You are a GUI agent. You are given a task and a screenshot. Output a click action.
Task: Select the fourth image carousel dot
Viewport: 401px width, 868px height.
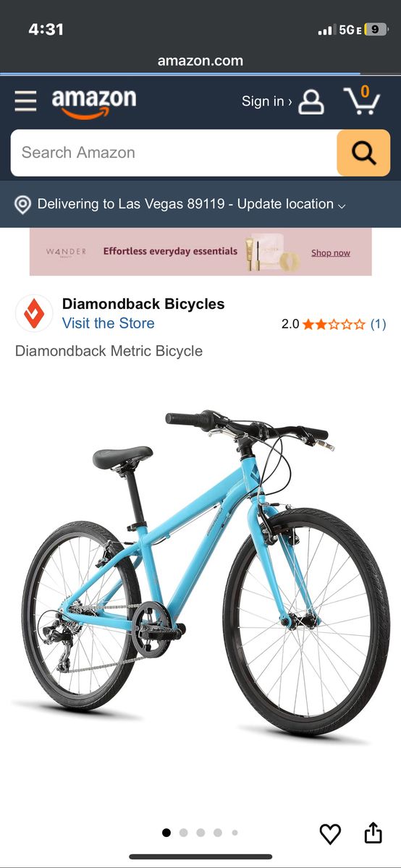click(x=218, y=833)
